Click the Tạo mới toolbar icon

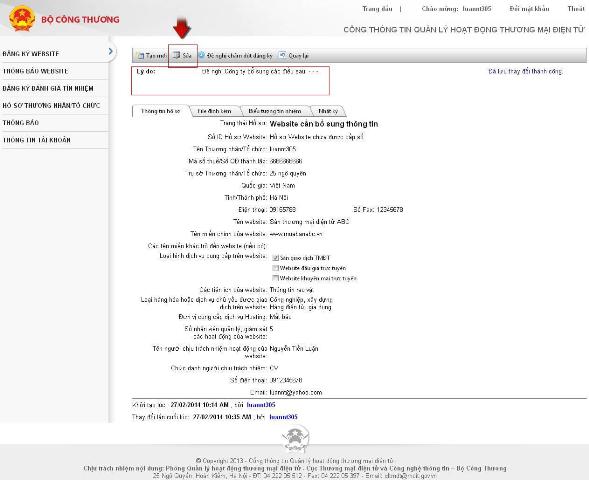click(141, 56)
